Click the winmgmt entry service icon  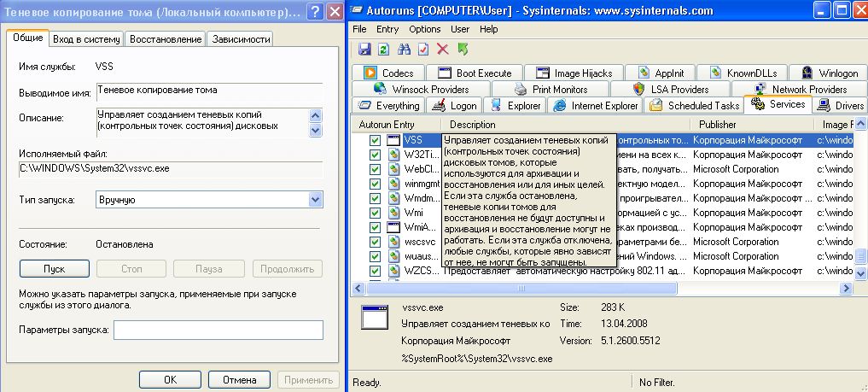pos(393,184)
